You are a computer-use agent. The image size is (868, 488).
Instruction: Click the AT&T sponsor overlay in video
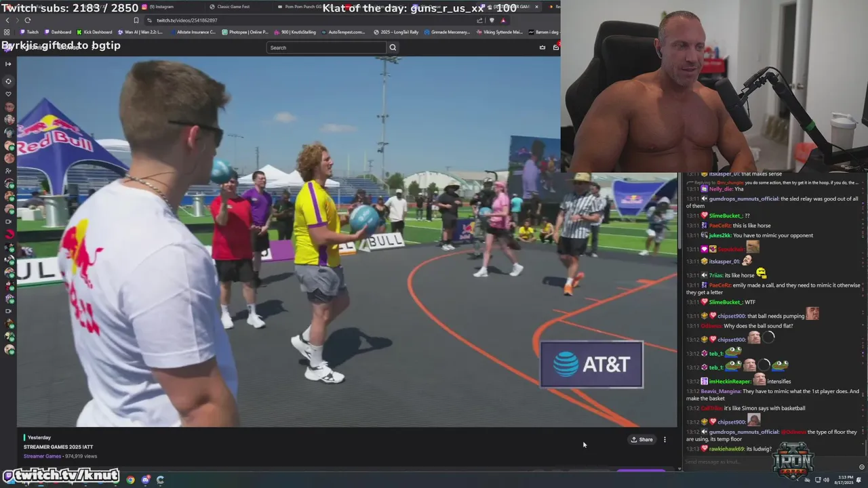591,365
